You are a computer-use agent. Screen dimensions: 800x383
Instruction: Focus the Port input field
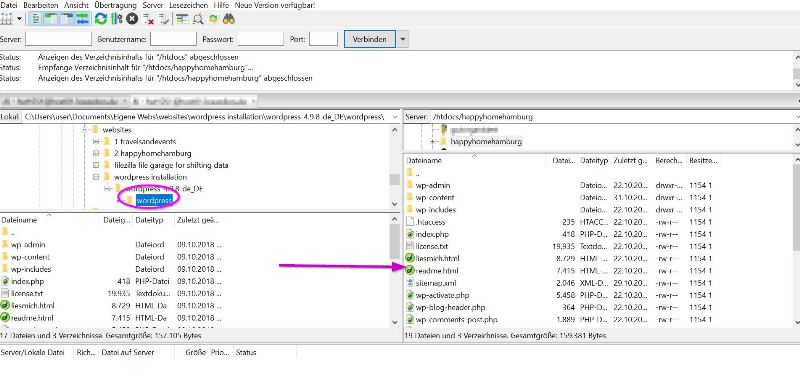[x=323, y=39]
